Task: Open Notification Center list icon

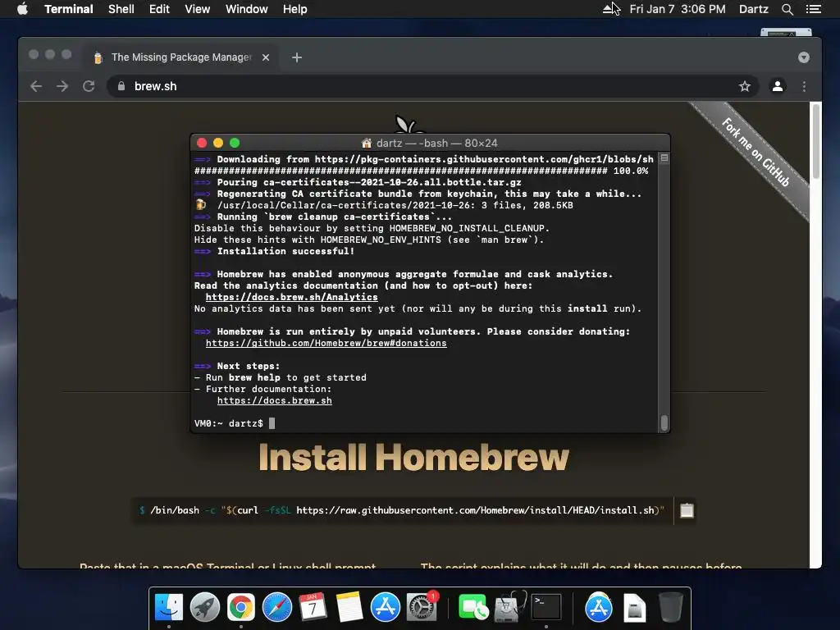Action: pyautogui.click(x=813, y=9)
